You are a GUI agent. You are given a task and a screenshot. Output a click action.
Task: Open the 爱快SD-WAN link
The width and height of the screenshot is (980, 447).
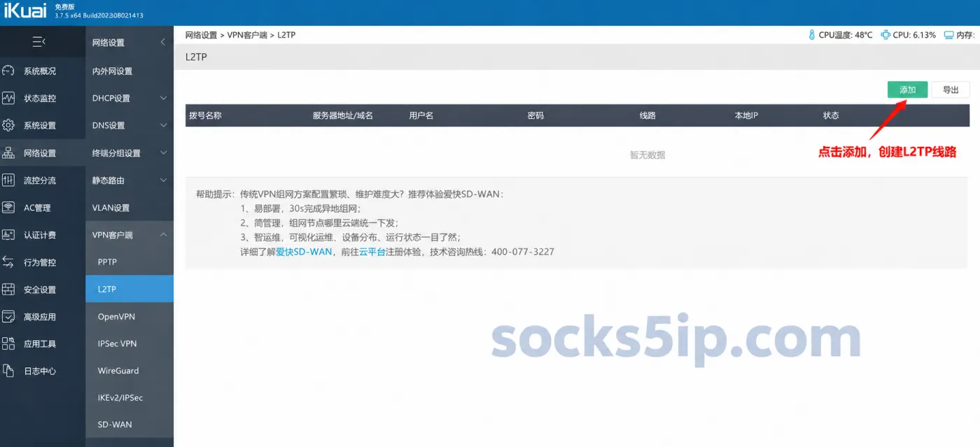pos(304,251)
